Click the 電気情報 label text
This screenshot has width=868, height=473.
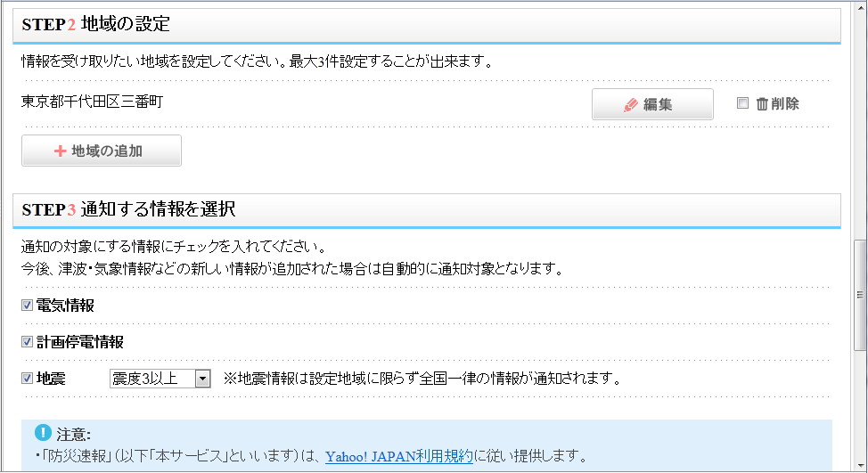[x=65, y=306]
